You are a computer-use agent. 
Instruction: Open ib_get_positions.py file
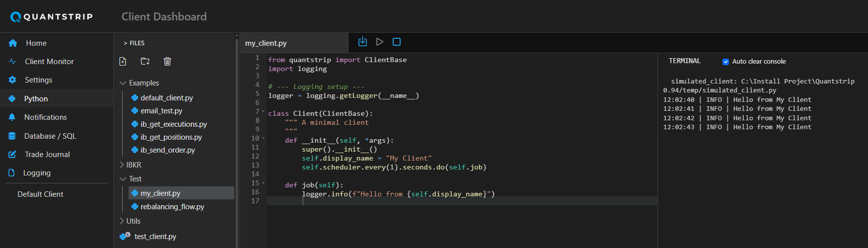pyautogui.click(x=171, y=137)
